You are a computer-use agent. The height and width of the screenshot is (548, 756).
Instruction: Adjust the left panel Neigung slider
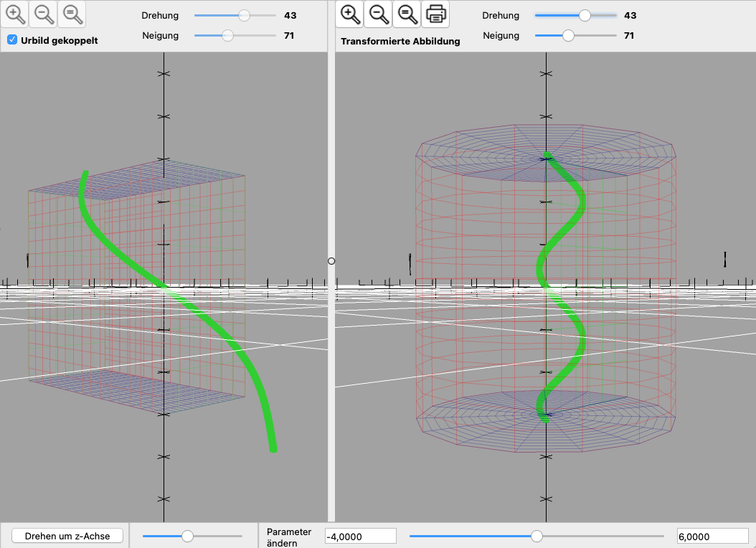227,35
